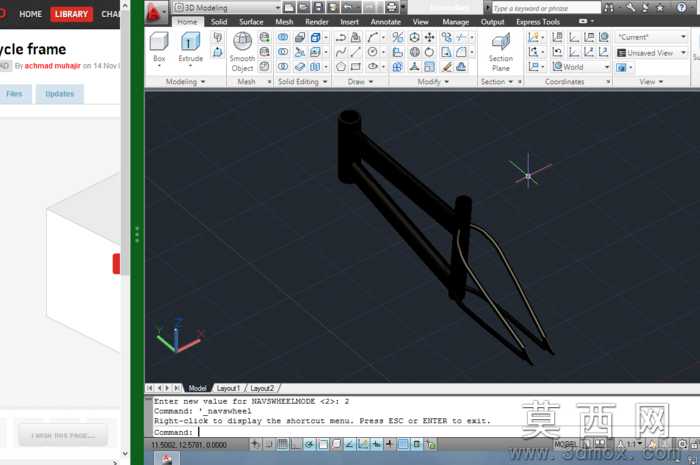Select the Array tool in Modify panel
Viewport: 700px width, 465px height.
point(397,67)
